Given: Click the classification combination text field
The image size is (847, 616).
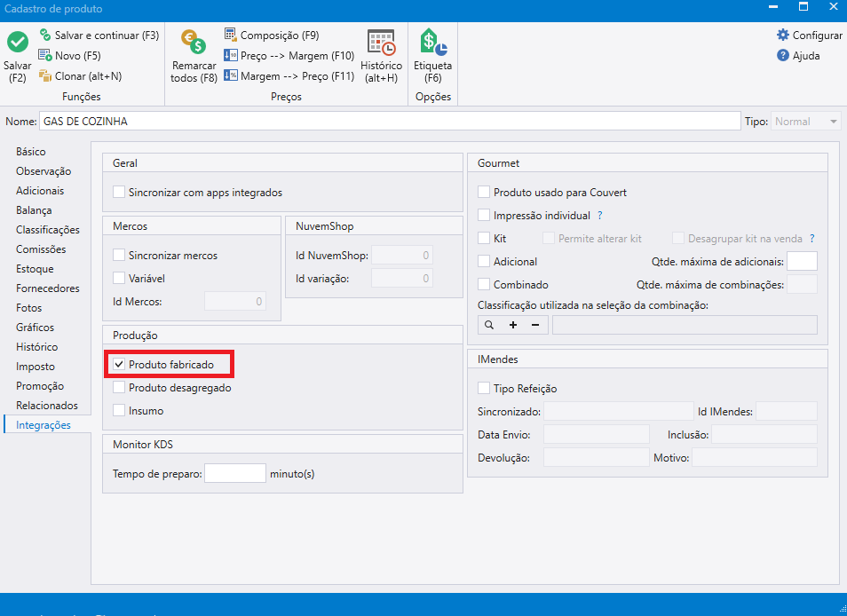Looking at the screenshot, I should (685, 325).
